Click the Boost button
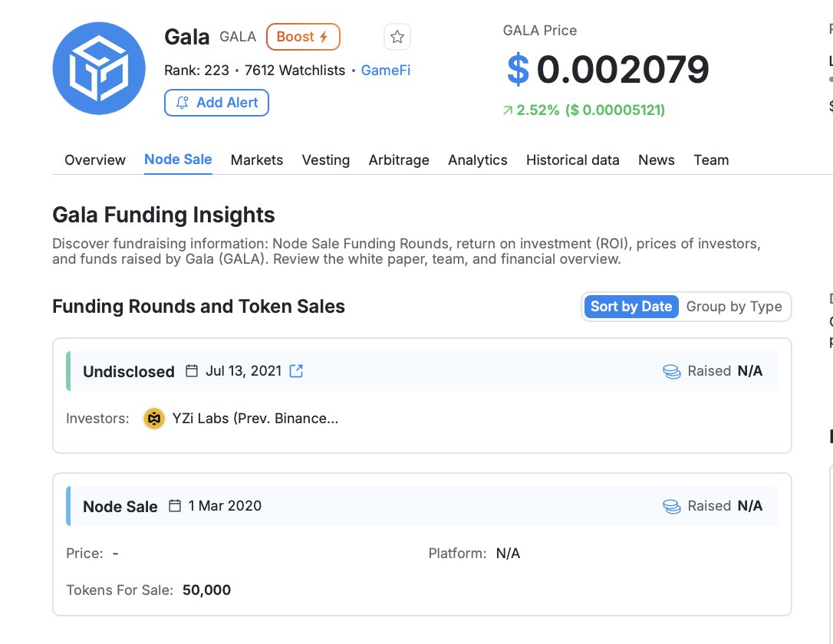This screenshot has height=644, width=833. pyautogui.click(x=303, y=37)
